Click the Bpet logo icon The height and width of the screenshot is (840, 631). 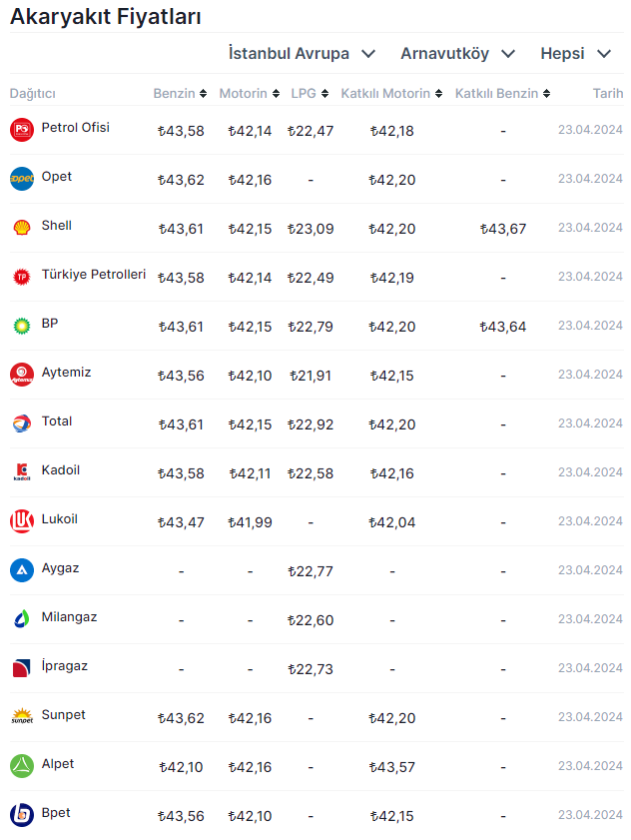(22, 815)
